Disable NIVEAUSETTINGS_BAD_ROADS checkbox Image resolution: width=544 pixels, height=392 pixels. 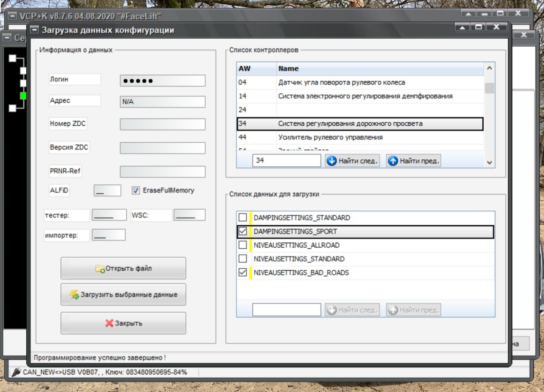tap(243, 273)
